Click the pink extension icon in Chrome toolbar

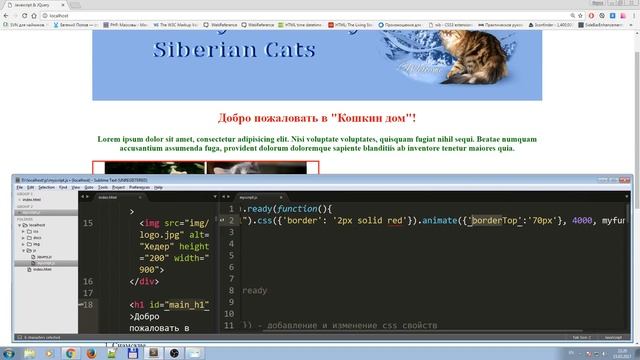[x=623, y=16]
